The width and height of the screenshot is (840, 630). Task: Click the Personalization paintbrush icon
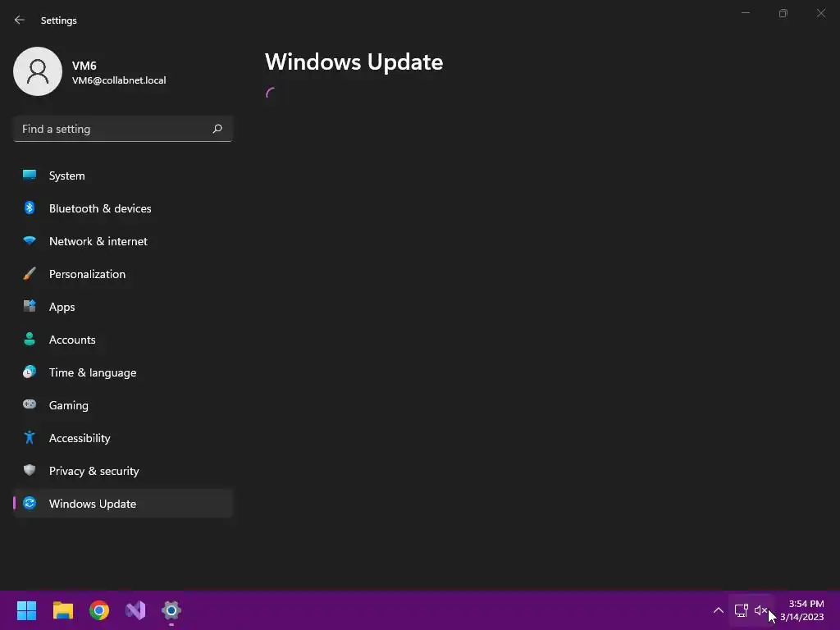point(30,273)
